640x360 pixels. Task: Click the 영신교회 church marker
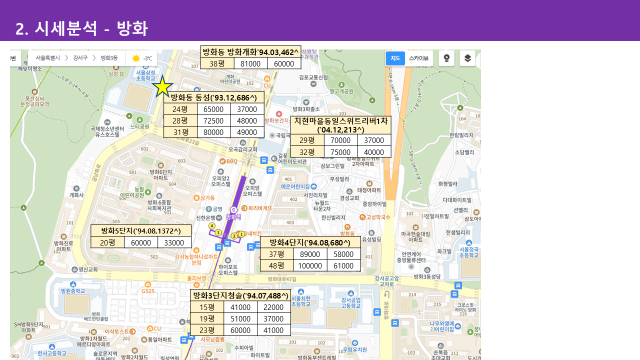click(74, 269)
